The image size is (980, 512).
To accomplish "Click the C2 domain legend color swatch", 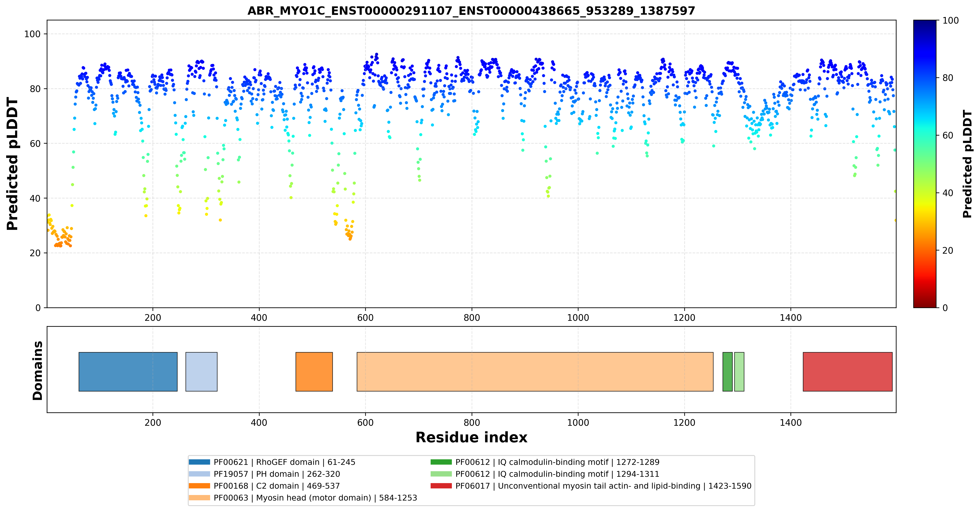I will coord(199,486).
